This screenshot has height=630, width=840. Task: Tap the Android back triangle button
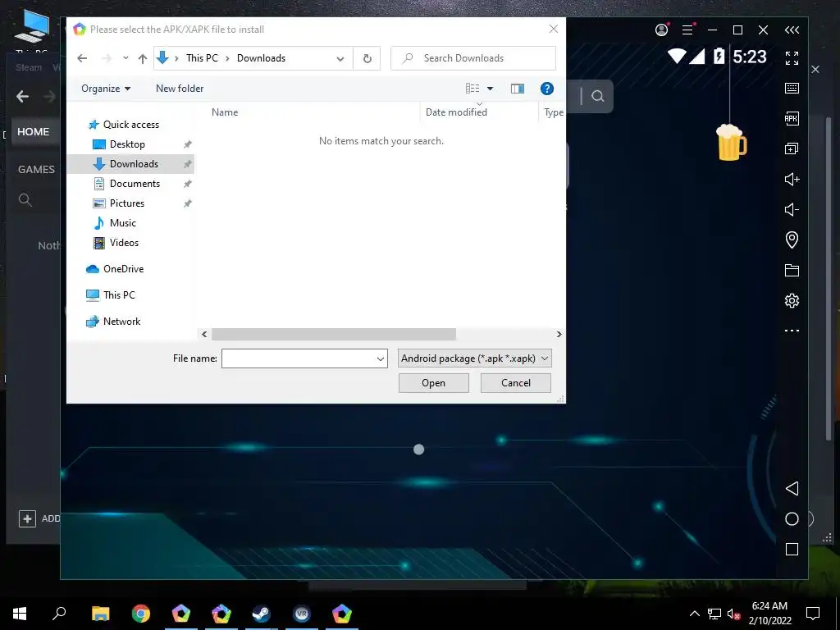(x=792, y=488)
